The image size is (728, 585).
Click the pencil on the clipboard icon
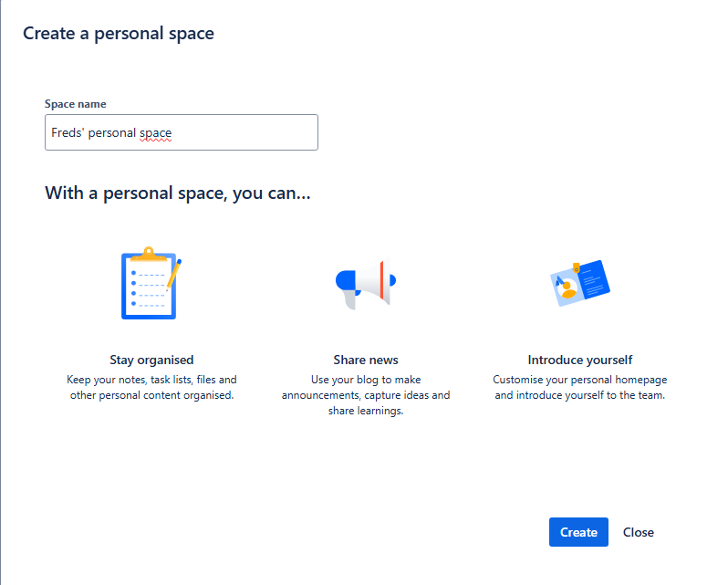pos(174,275)
